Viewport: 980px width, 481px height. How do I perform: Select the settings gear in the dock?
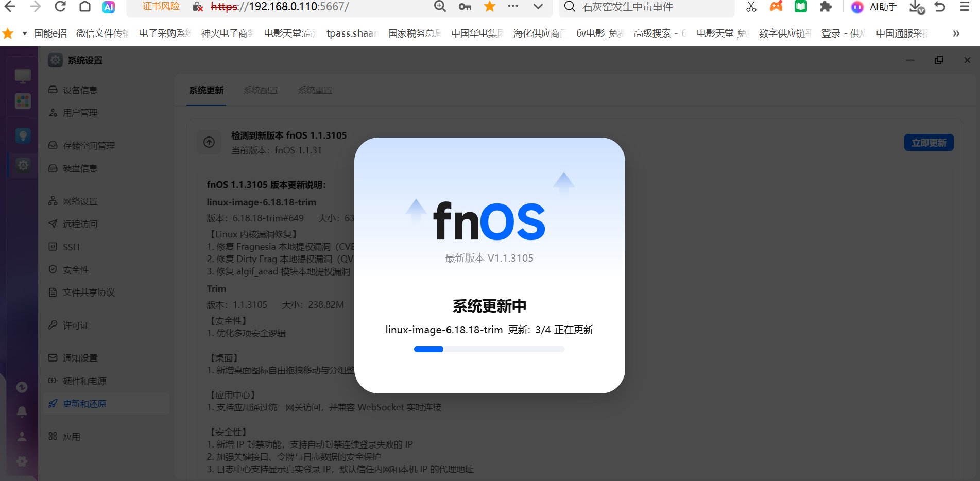[x=23, y=165]
